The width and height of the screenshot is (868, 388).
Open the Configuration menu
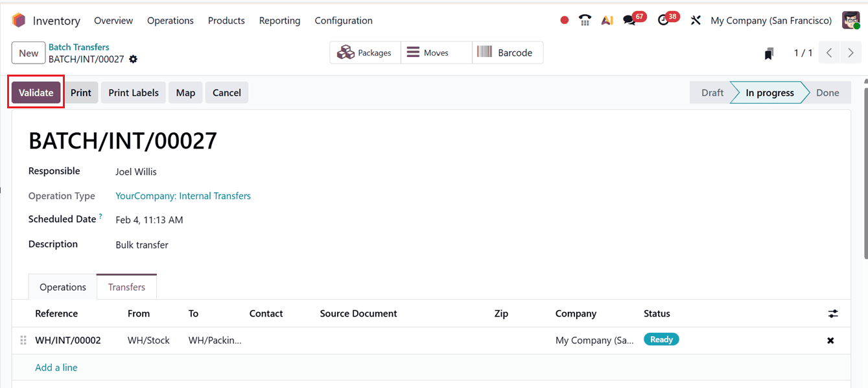click(343, 20)
